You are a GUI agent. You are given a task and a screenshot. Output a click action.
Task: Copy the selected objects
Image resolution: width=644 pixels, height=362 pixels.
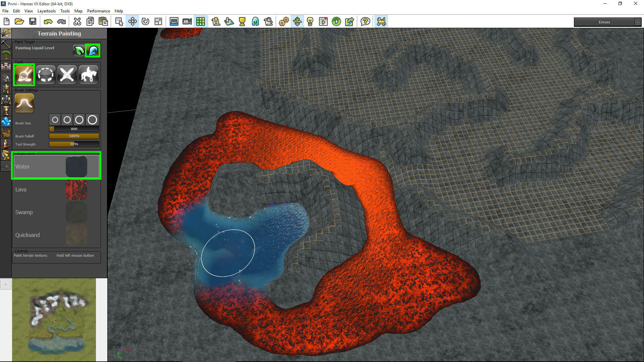click(90, 22)
